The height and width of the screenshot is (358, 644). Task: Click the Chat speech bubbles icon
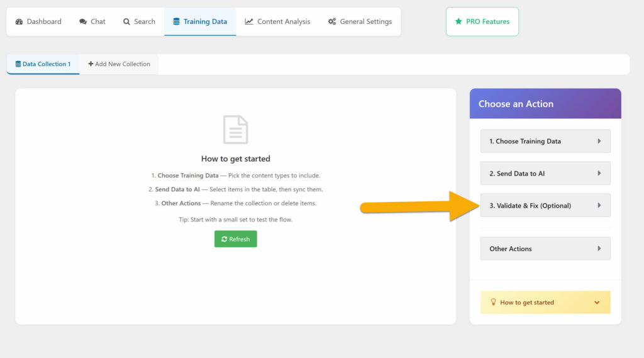[83, 21]
